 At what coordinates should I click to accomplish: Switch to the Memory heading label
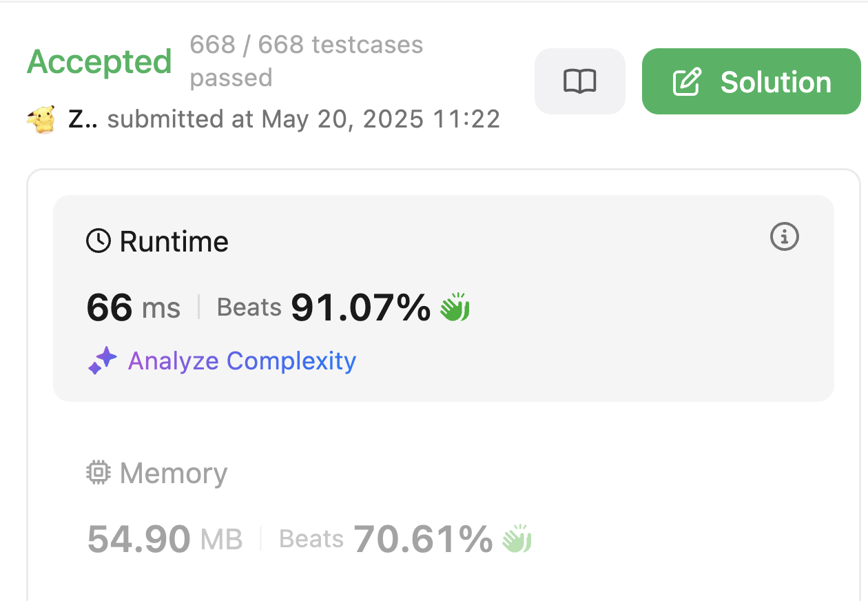pyautogui.click(x=173, y=473)
